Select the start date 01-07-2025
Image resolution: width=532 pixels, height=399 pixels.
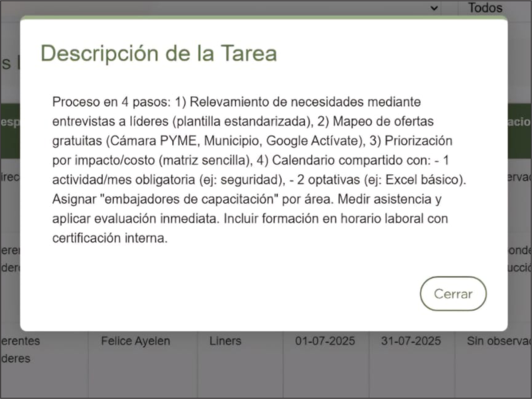coord(326,341)
